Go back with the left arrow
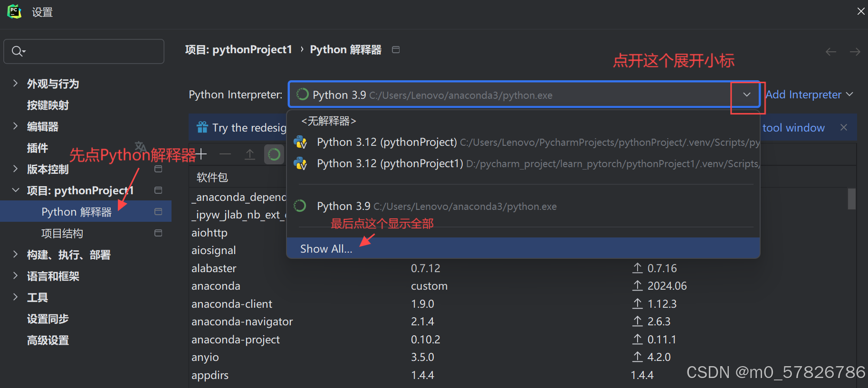Screen dimensions: 868x388 [x=831, y=51]
